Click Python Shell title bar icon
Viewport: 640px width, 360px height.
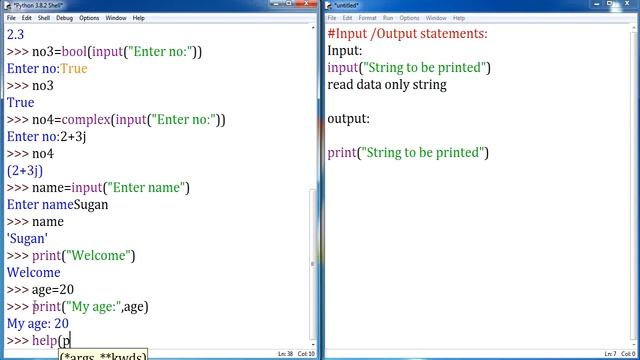(7, 6)
